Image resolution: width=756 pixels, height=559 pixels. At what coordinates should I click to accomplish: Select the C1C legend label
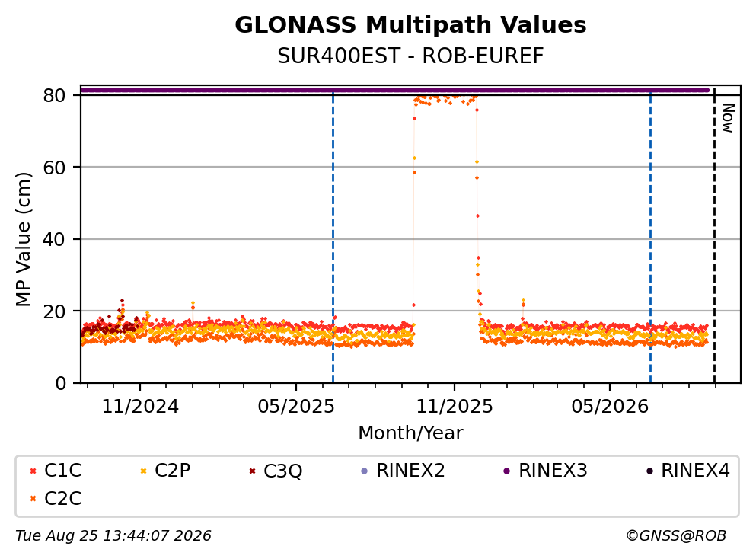[62, 470]
